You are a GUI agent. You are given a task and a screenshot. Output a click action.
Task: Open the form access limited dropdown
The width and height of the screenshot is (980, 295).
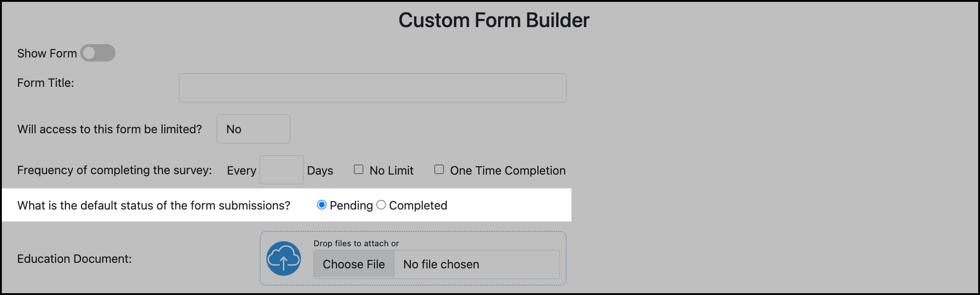tap(253, 129)
